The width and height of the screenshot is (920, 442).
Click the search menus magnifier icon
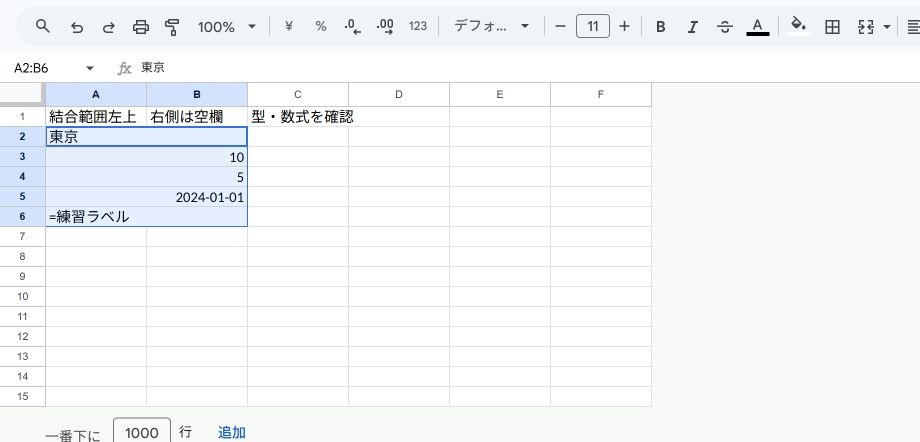coord(42,26)
